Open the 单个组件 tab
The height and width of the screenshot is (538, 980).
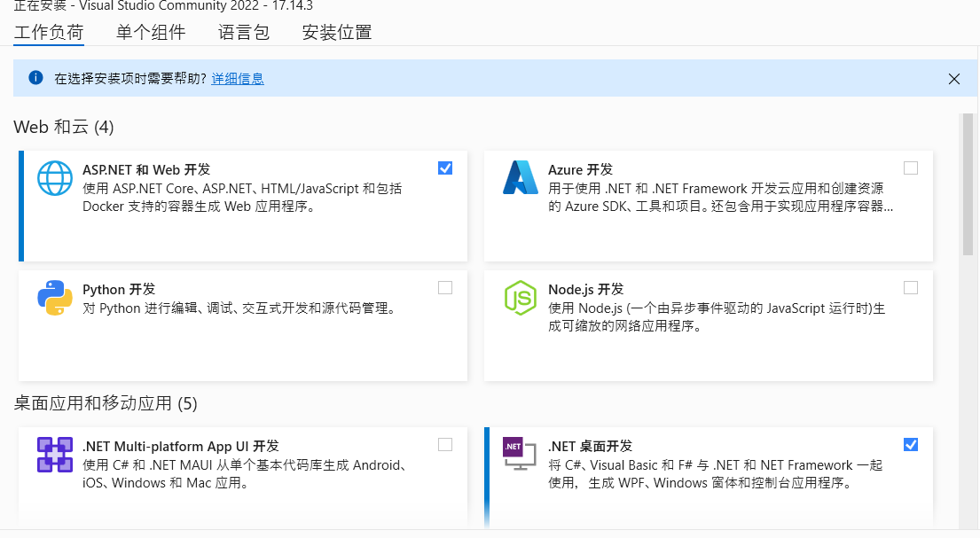[151, 32]
